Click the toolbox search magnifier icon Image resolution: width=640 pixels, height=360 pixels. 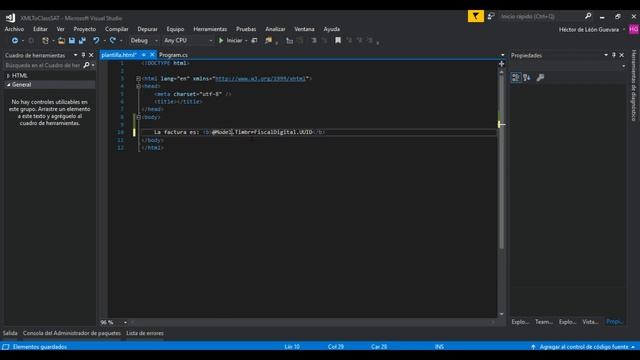click(x=86, y=65)
